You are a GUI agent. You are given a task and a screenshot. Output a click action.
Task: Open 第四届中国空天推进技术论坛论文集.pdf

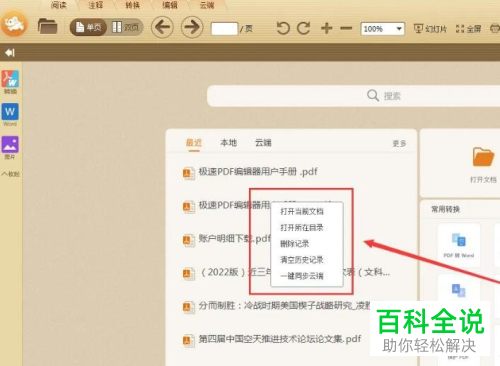click(x=280, y=339)
